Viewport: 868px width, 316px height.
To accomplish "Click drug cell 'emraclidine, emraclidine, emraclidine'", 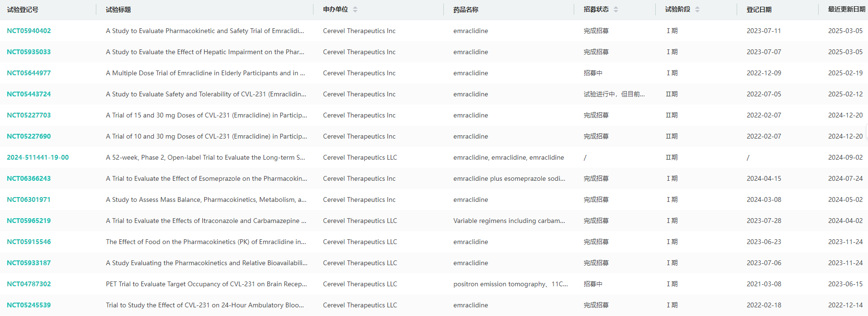I will click(x=509, y=157).
